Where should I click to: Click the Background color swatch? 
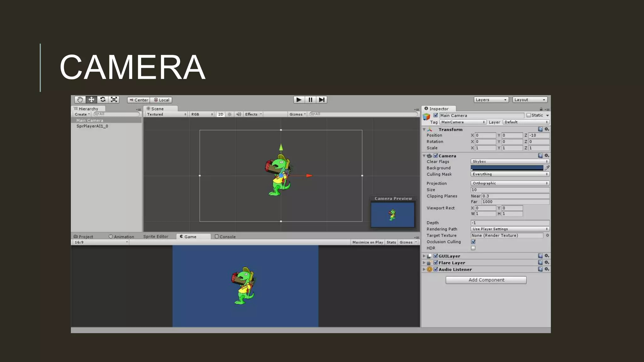[507, 168]
